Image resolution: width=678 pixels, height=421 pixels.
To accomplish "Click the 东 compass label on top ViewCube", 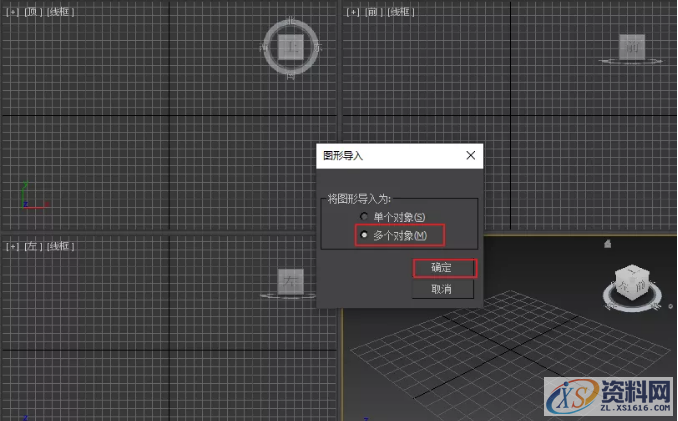I will coord(318,47).
